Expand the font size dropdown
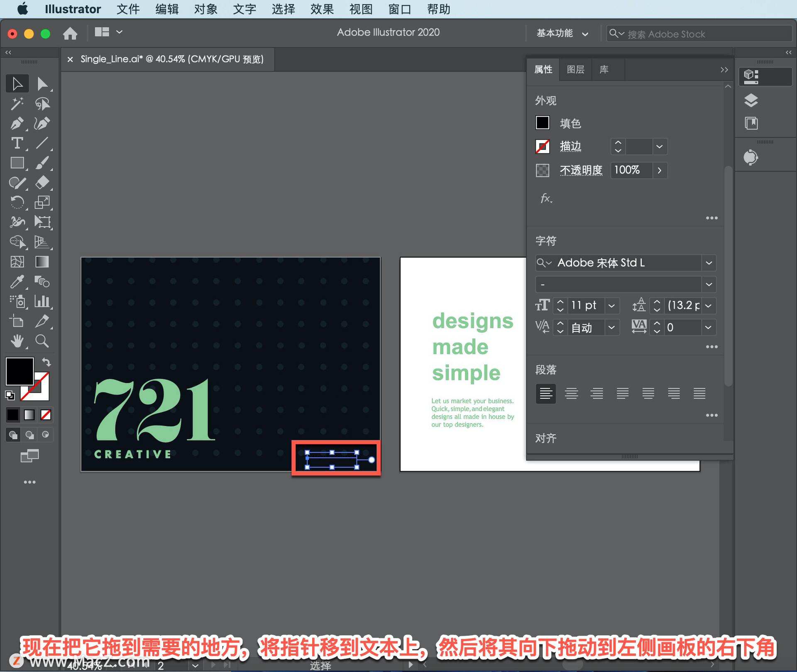797x672 pixels. point(611,306)
